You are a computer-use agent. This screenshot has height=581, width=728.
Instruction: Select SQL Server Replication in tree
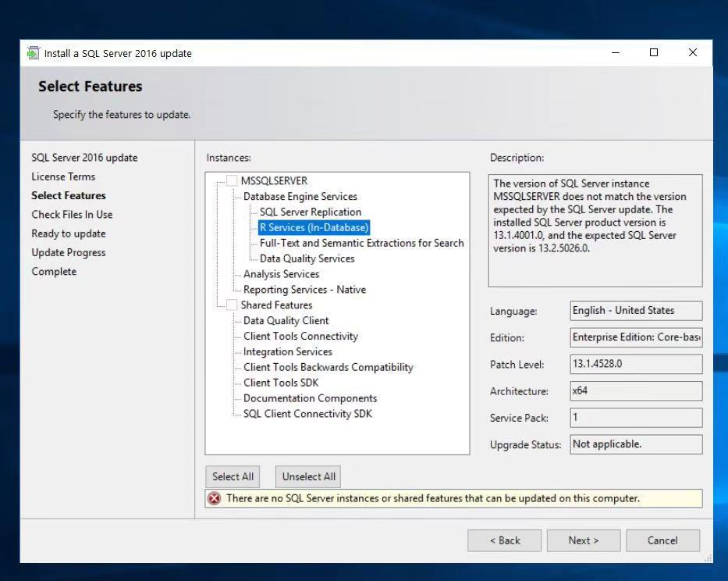click(x=310, y=212)
